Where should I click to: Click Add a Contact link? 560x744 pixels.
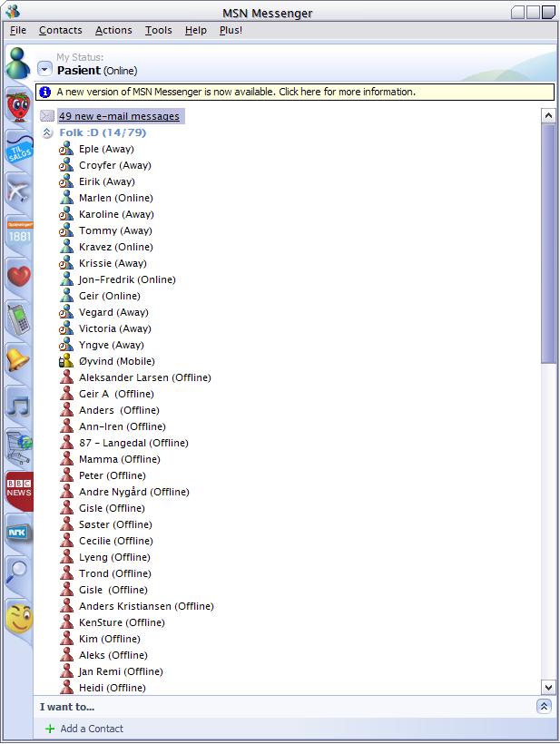[92, 729]
